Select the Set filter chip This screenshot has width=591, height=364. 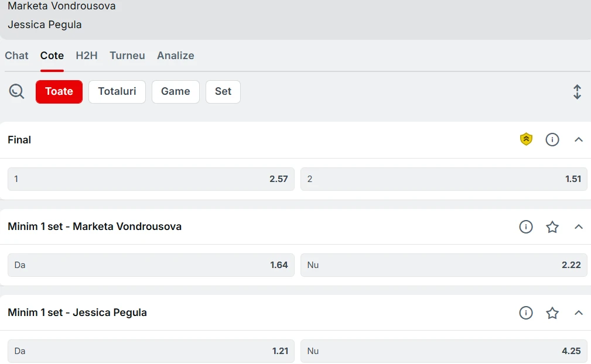click(223, 91)
